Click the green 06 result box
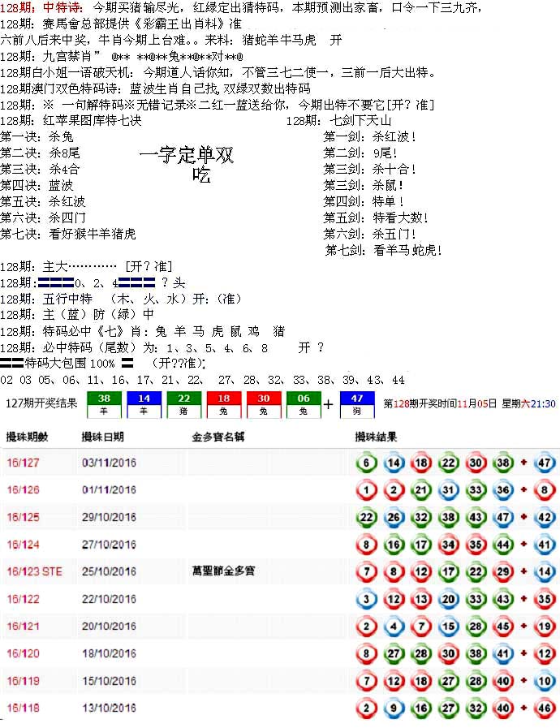Image resolution: width=560 pixels, height=728 pixels. [304, 404]
